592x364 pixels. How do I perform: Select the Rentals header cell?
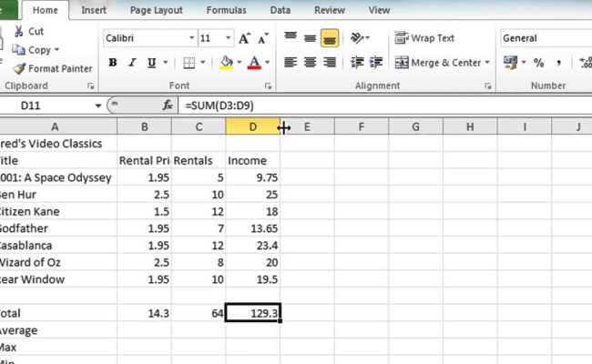tap(199, 161)
